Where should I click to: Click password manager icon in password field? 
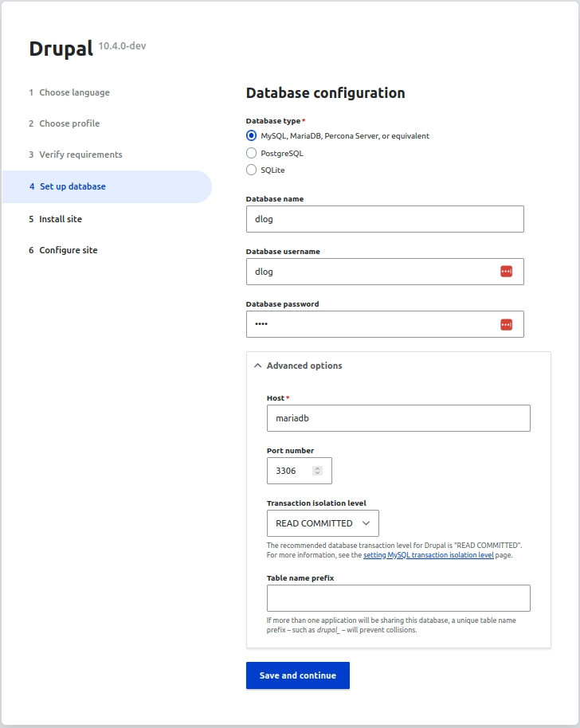pyautogui.click(x=506, y=324)
